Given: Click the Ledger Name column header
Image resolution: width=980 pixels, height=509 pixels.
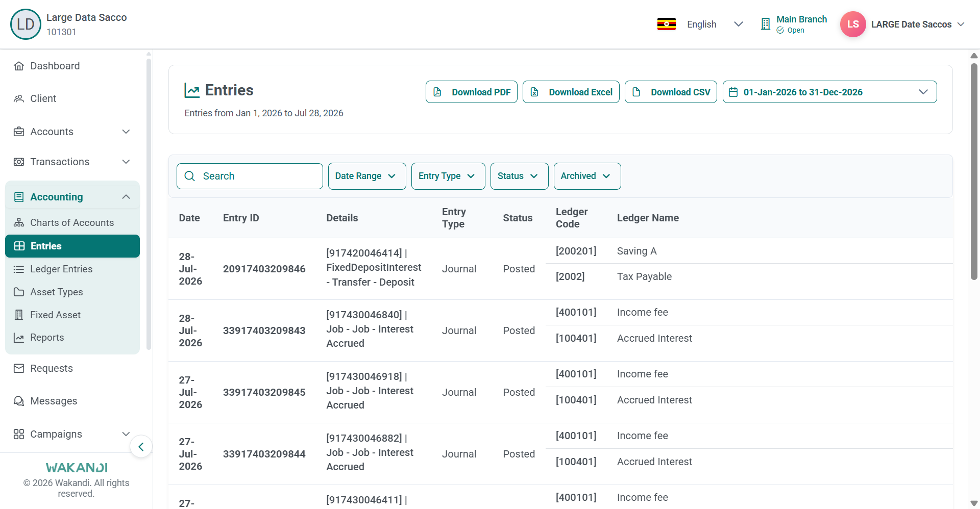Looking at the screenshot, I should pyautogui.click(x=648, y=218).
